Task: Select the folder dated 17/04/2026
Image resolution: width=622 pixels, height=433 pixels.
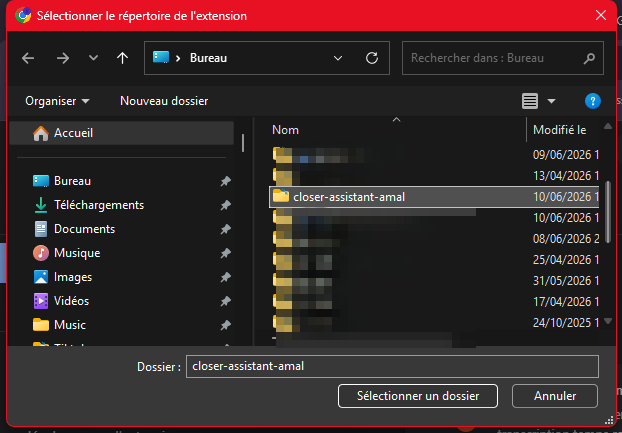Action: [434, 302]
